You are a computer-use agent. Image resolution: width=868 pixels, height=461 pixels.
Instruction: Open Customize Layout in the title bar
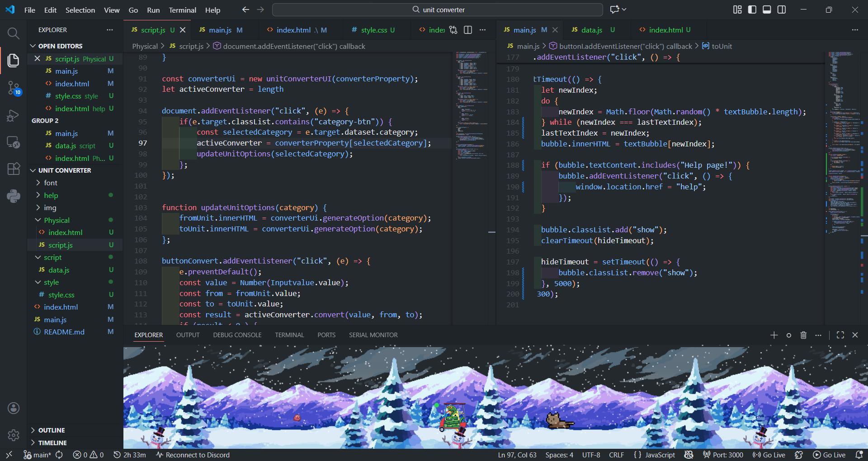click(x=737, y=9)
